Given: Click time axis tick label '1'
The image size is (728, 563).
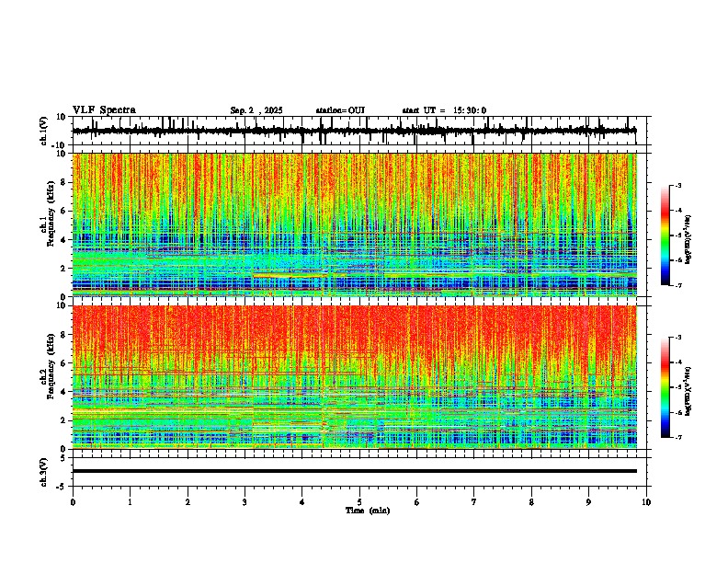Looking at the screenshot, I should (x=130, y=502).
